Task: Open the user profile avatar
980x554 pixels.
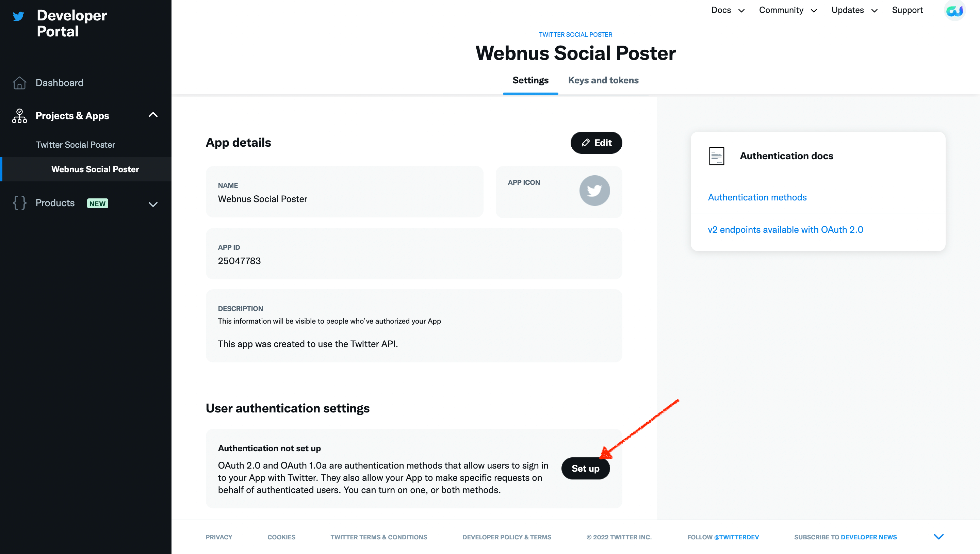Action: 955,11
